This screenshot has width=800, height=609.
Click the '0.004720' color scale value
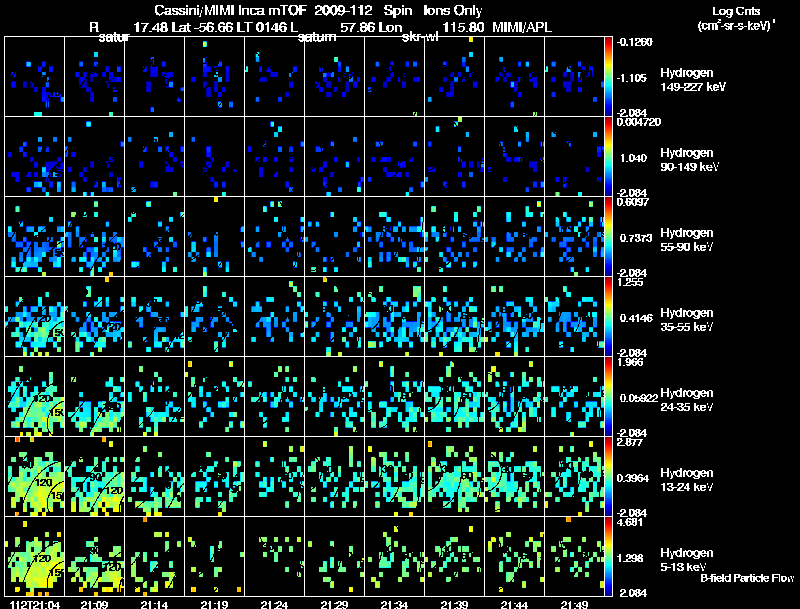pos(639,122)
